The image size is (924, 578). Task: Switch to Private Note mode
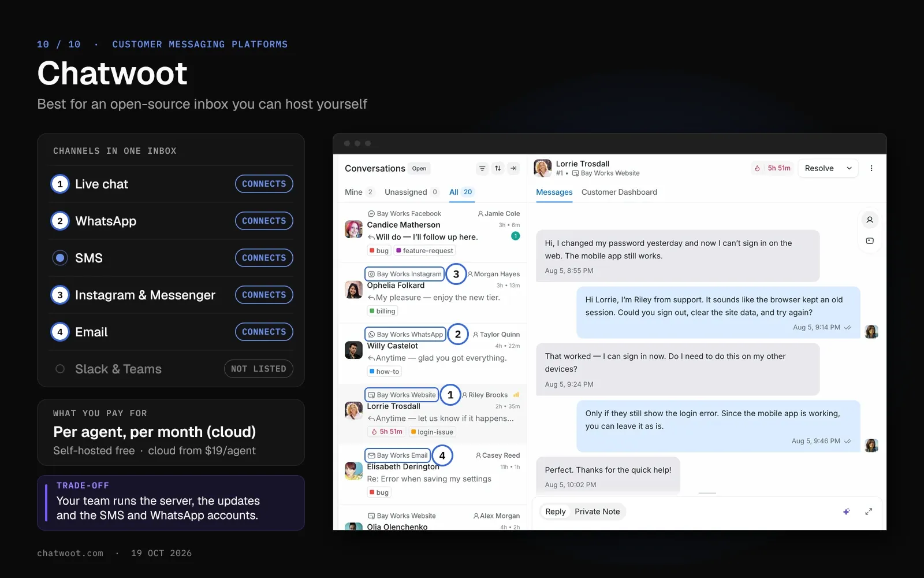(x=597, y=512)
